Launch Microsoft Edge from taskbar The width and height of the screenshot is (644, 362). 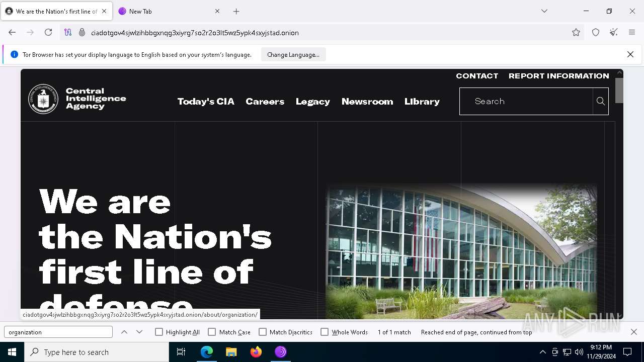click(207, 352)
